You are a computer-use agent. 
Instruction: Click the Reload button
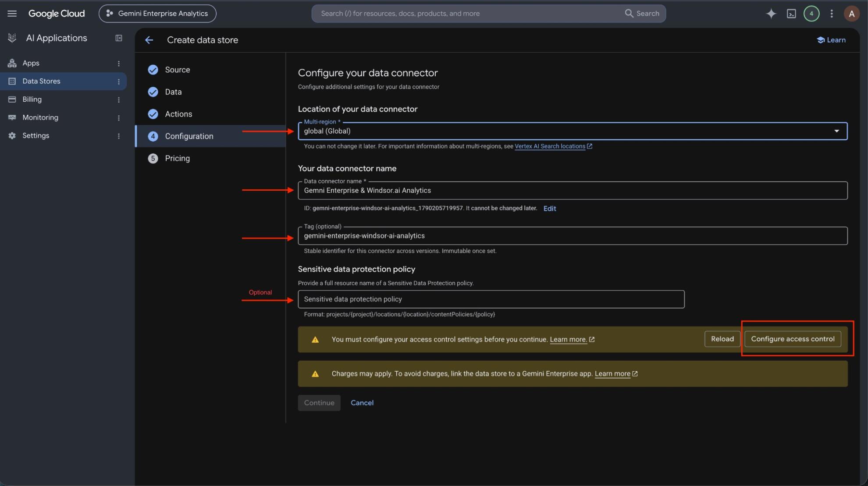click(722, 339)
